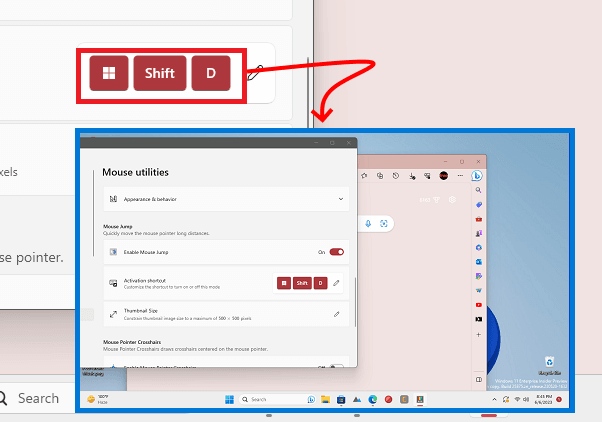Open visual search camera icon

[383, 223]
